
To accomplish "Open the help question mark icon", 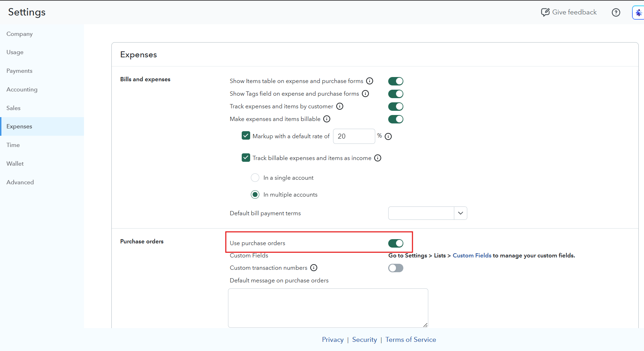I will [x=616, y=12].
